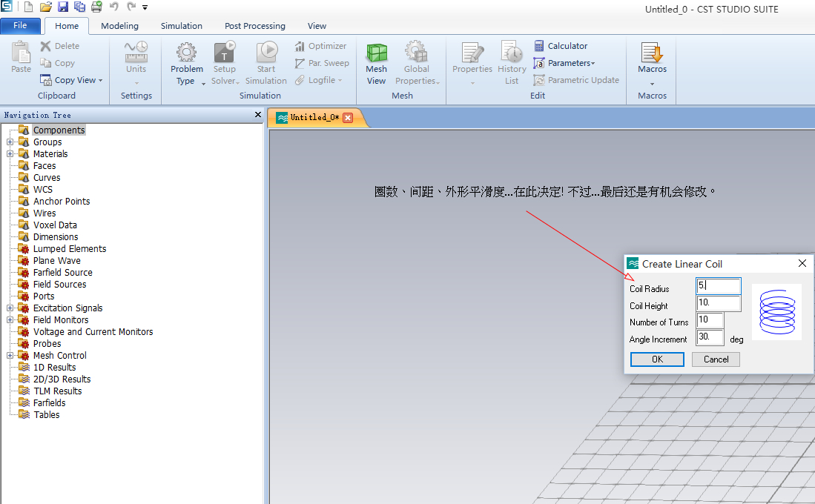
Task: Open the Parameters dropdown
Action: (564, 63)
